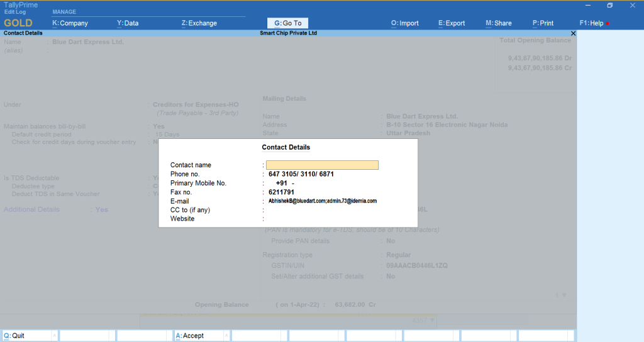Open the Print menu
Image resolution: width=644 pixels, height=342 pixels.
point(543,23)
